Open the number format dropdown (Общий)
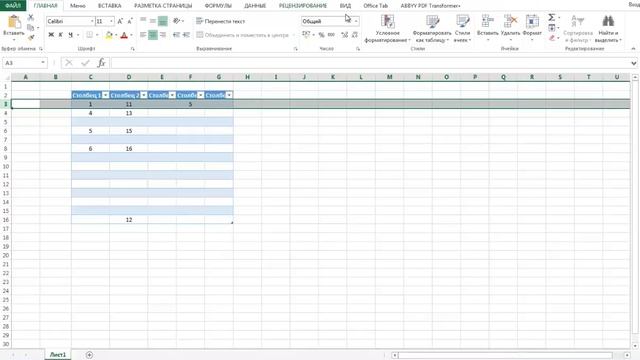Image resolution: width=640 pixels, height=360 pixels. [x=356, y=21]
